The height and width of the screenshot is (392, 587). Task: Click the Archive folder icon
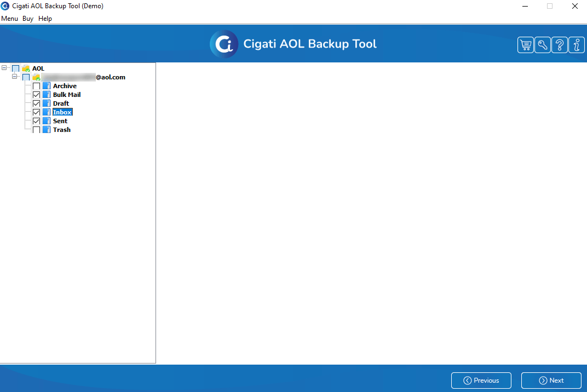point(47,86)
